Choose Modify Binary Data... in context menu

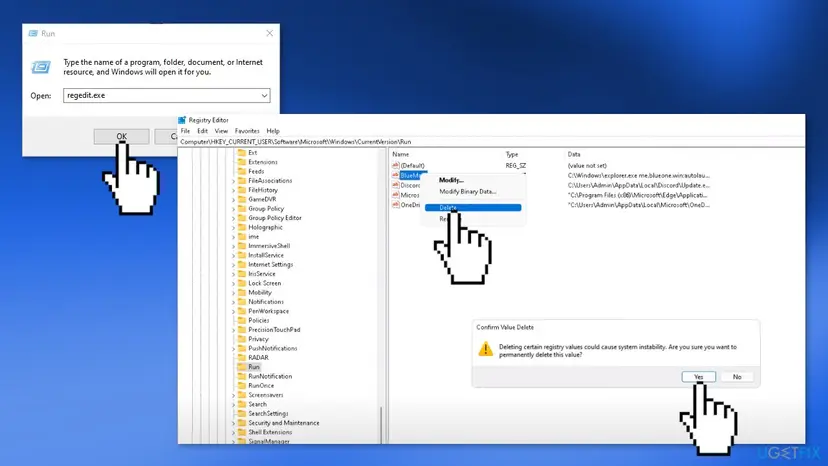(468, 192)
